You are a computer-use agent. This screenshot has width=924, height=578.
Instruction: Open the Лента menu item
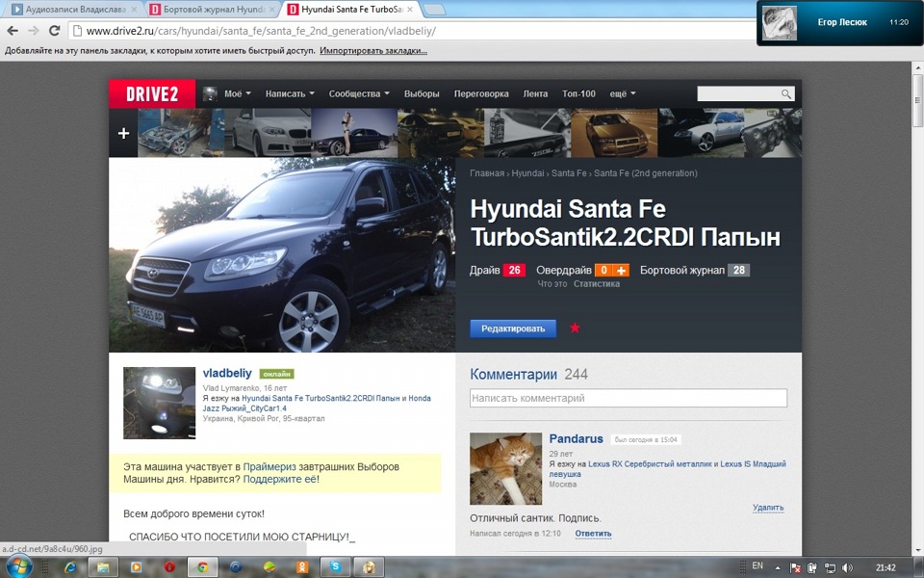pos(535,93)
